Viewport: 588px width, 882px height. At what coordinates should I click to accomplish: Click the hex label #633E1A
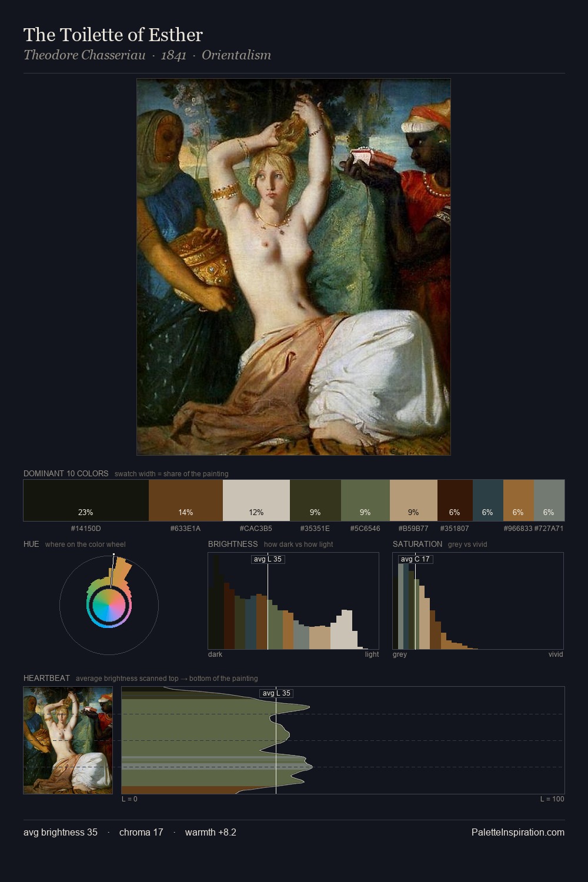[x=186, y=529]
